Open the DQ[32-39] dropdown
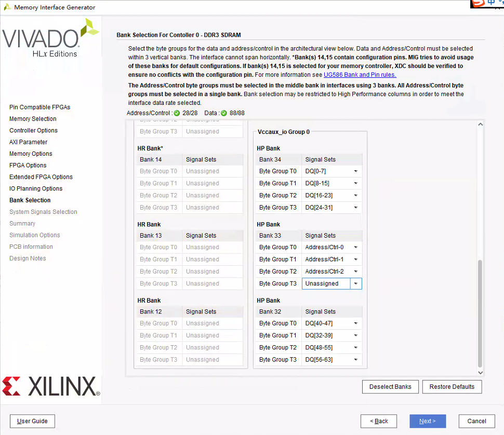Screen dimensions: 504x435 355,335
